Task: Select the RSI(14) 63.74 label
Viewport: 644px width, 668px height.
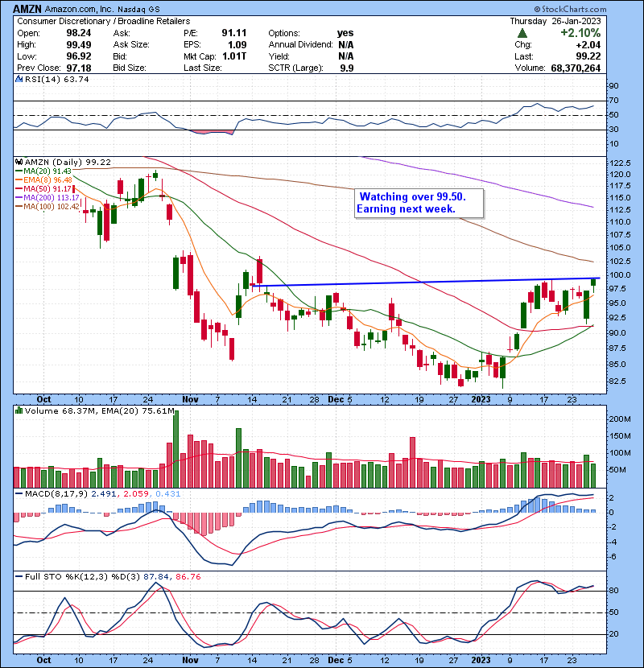Action: (x=56, y=79)
